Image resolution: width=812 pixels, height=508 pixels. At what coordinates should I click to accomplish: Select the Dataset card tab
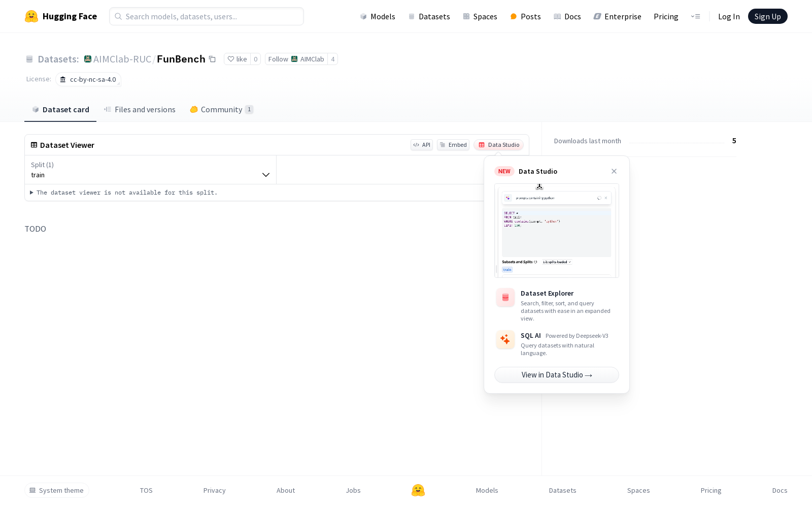click(x=60, y=110)
